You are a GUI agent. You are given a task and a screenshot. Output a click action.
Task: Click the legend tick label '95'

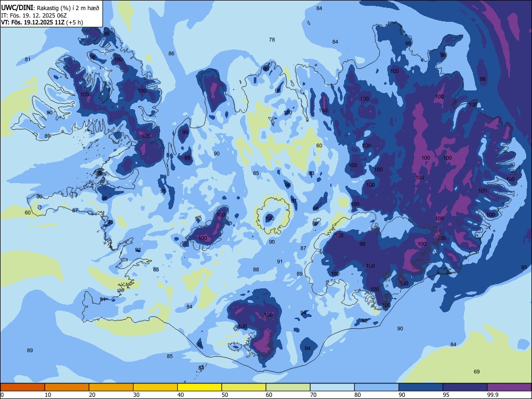446,395
